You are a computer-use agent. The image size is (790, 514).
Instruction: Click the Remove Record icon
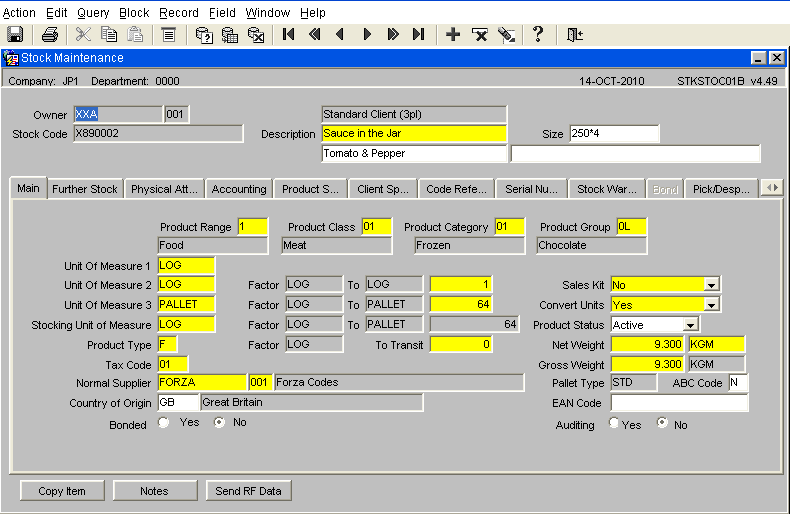point(480,35)
